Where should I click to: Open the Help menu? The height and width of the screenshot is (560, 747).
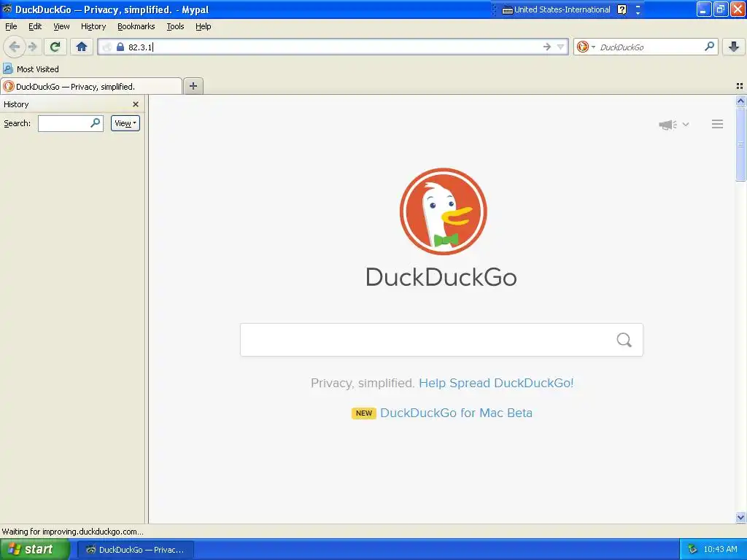(x=204, y=26)
